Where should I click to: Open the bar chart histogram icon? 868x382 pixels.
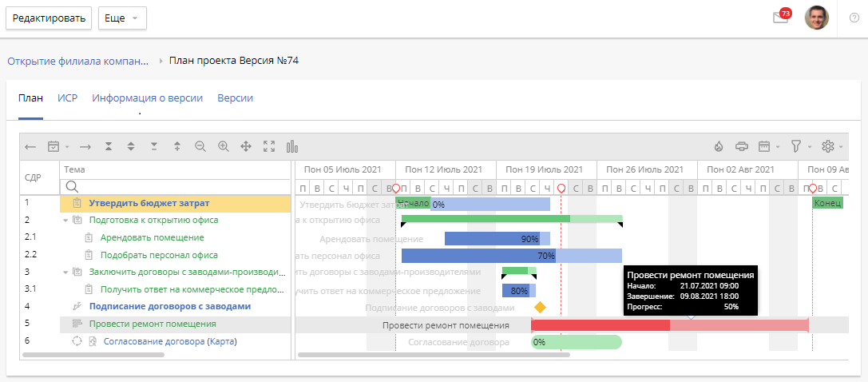click(292, 147)
